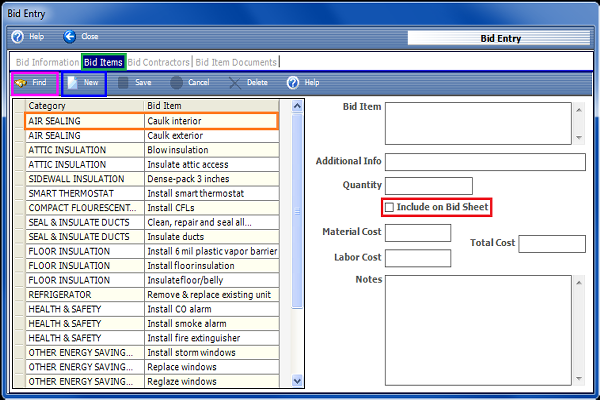Focus the Additional Info field
The width and height of the screenshot is (600, 400).
point(485,162)
